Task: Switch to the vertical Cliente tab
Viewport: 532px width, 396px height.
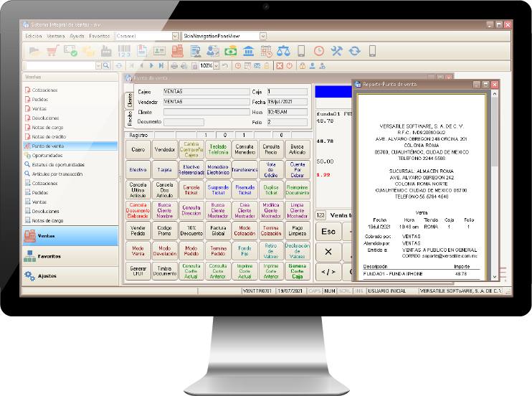Action: pyautogui.click(x=129, y=100)
